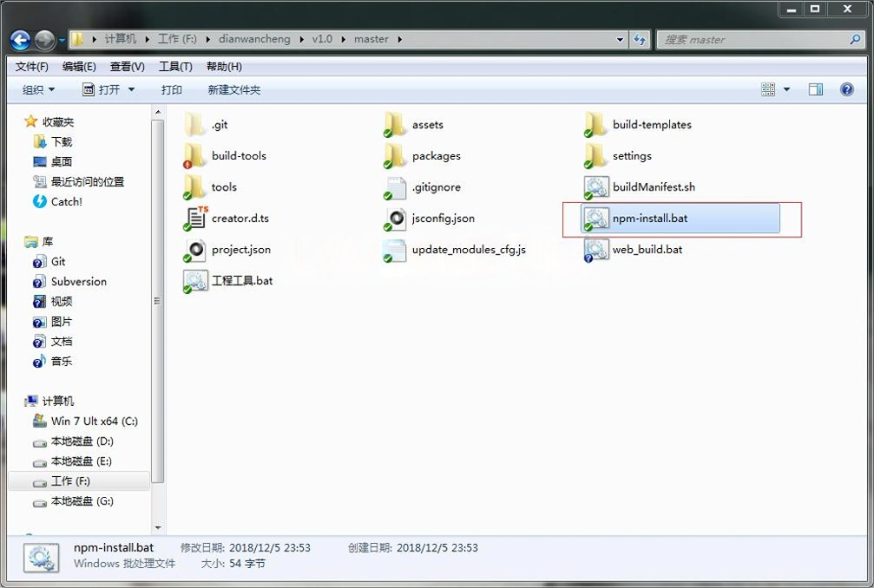Open the 帮助(H) menu
The height and width of the screenshot is (588, 874).
[x=224, y=67]
